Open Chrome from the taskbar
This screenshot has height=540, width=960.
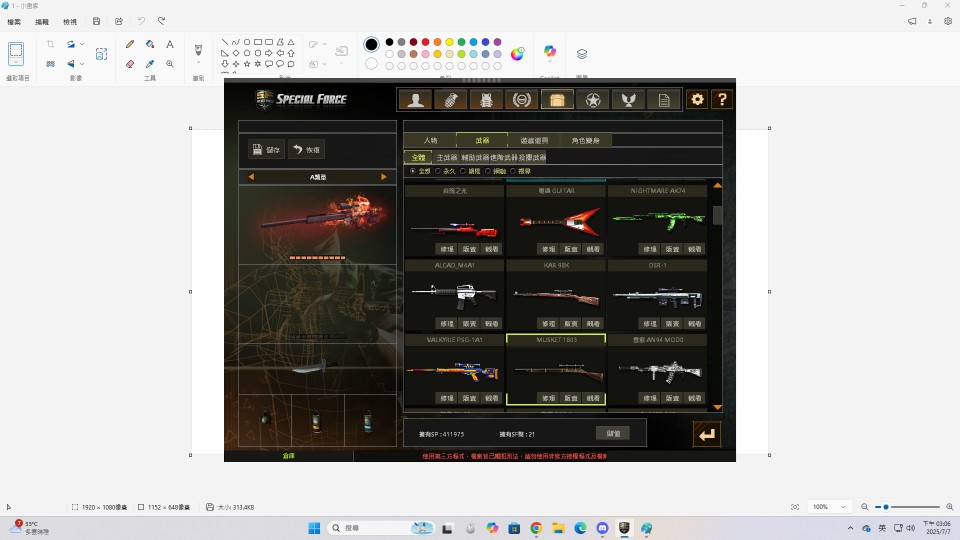click(x=536, y=528)
